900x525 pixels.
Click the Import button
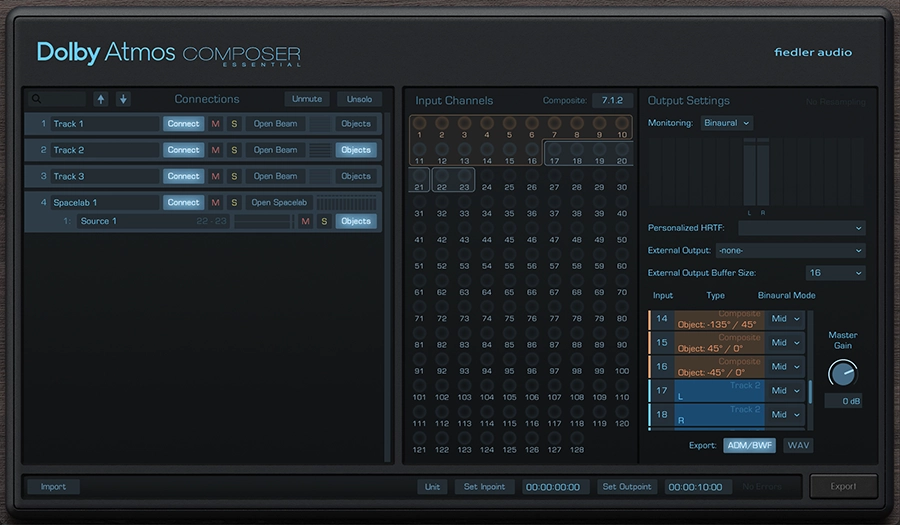(x=53, y=487)
